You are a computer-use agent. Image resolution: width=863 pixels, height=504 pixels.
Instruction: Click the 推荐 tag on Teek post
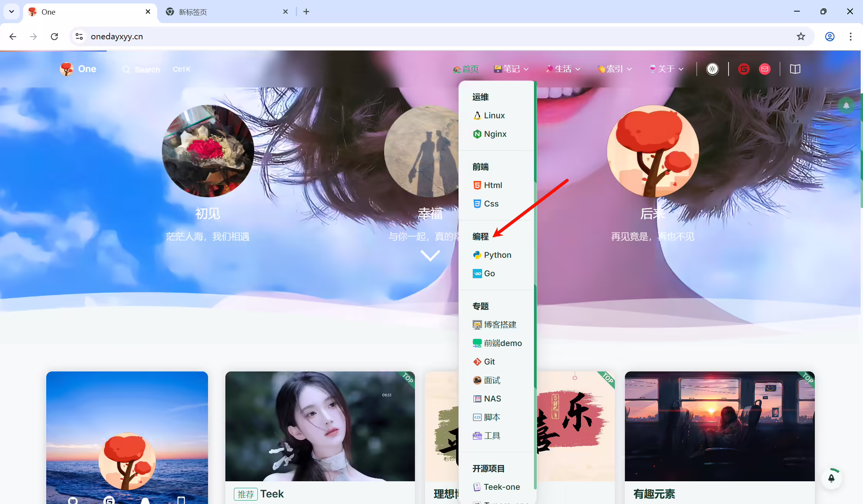click(246, 494)
